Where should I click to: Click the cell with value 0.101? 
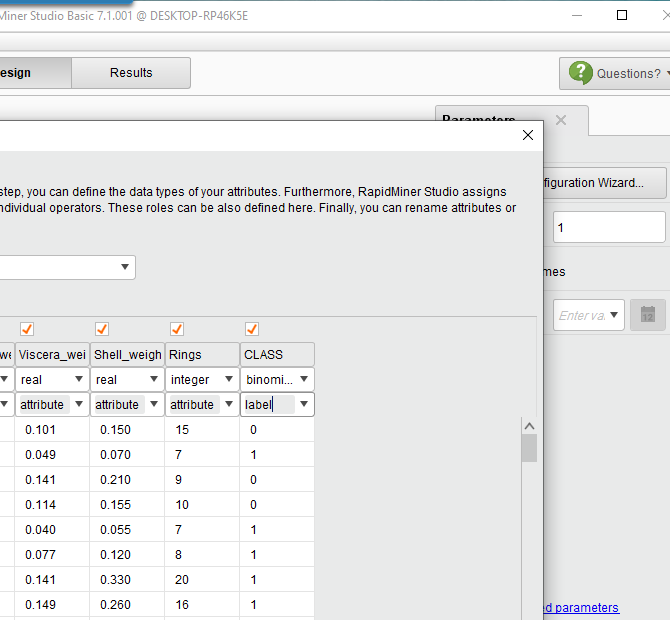point(52,429)
